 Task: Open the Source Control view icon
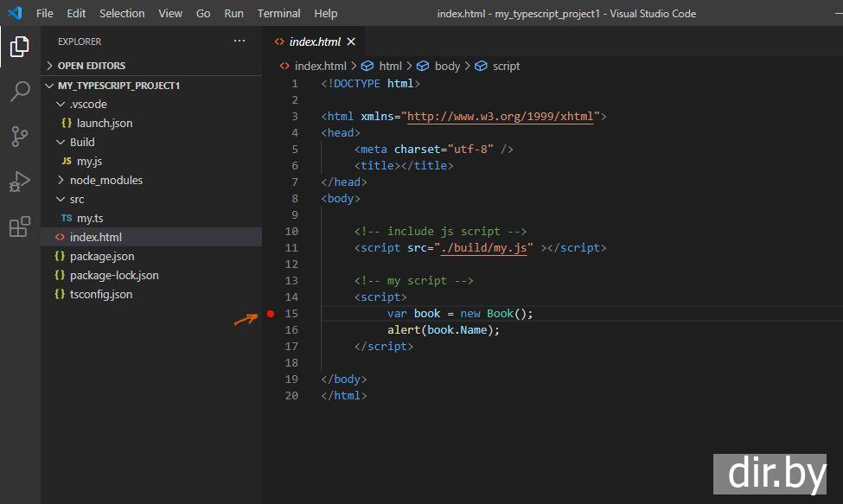pos(19,137)
